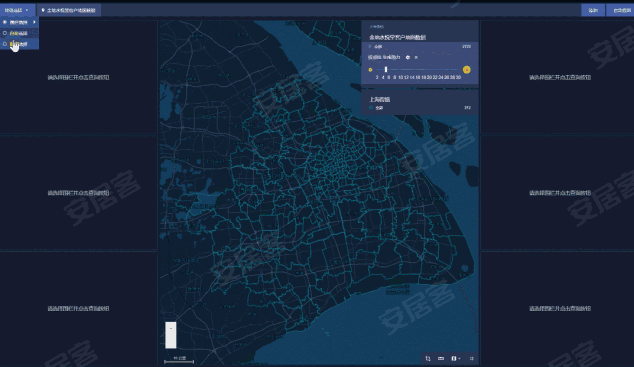Click the white handle on the bubble size slider
Screen dimensions: 634x367
tap(386, 70)
